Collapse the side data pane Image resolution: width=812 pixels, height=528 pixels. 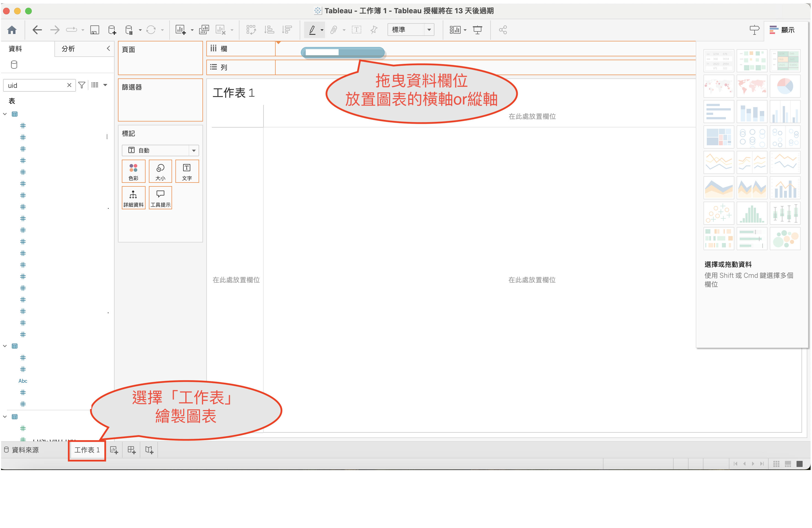coord(109,48)
